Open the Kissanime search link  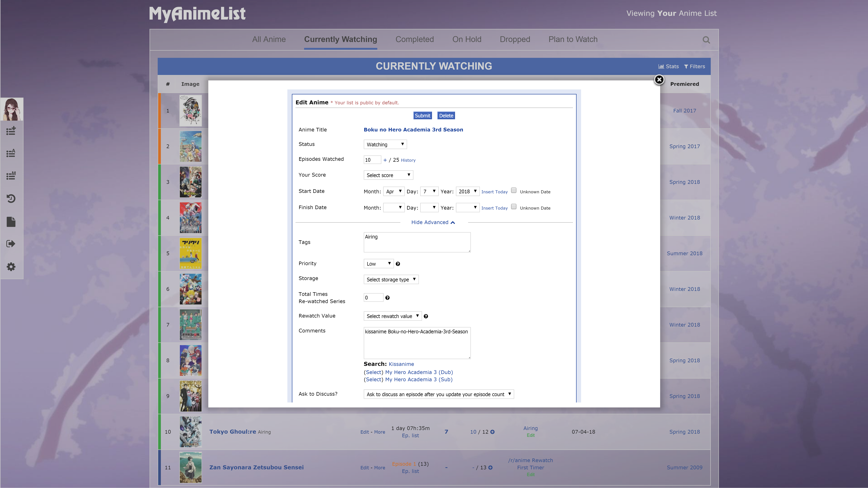tap(401, 364)
